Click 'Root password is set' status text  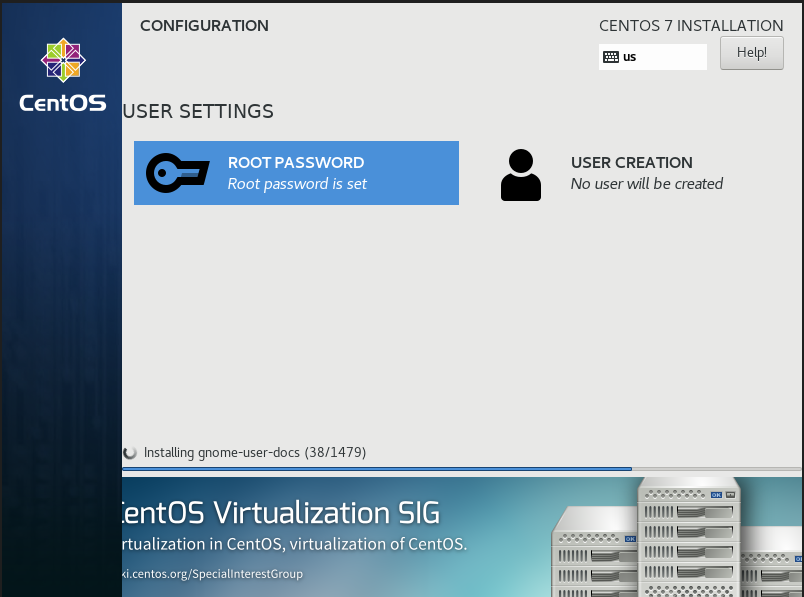tap(297, 184)
